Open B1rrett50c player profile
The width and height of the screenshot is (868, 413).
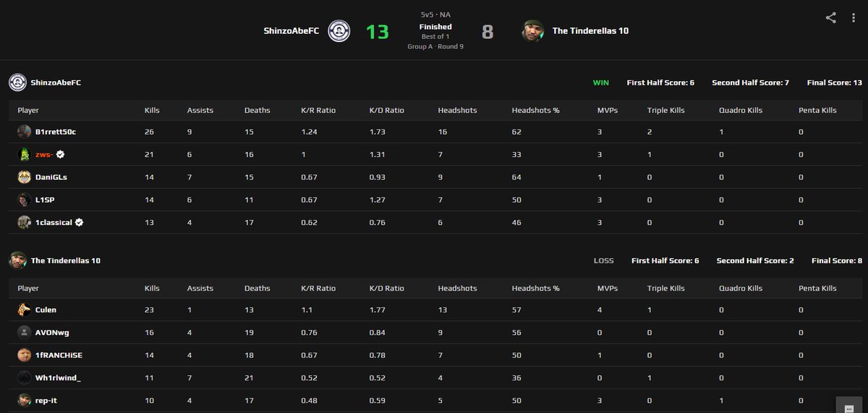pyautogui.click(x=56, y=132)
